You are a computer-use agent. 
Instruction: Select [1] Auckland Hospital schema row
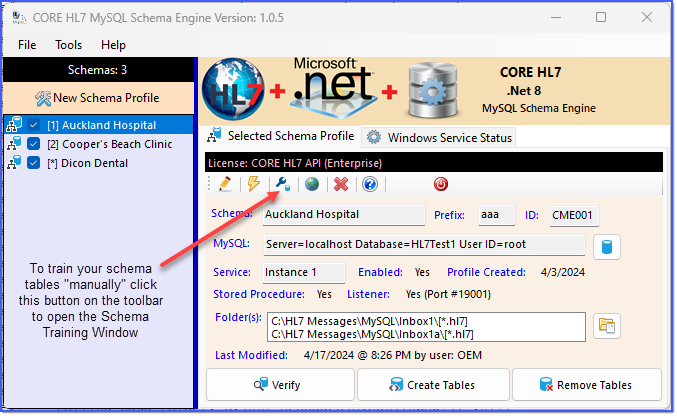point(98,125)
